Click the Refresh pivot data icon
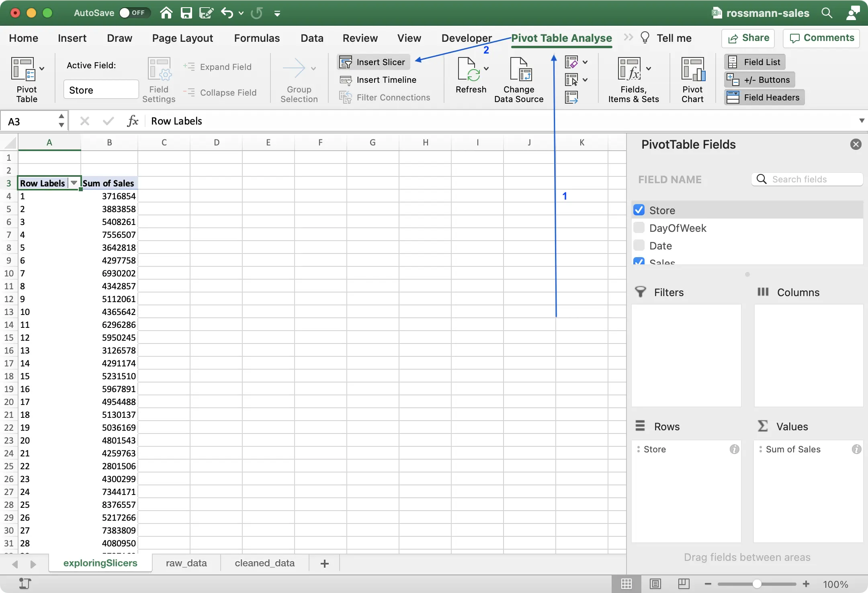This screenshot has height=593, width=868. (468, 70)
